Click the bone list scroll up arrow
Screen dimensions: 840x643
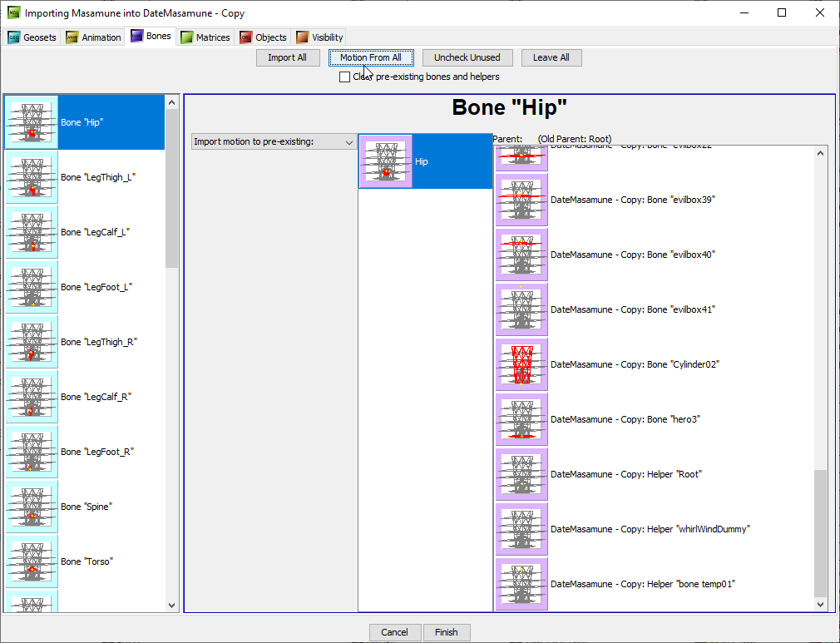(171, 102)
